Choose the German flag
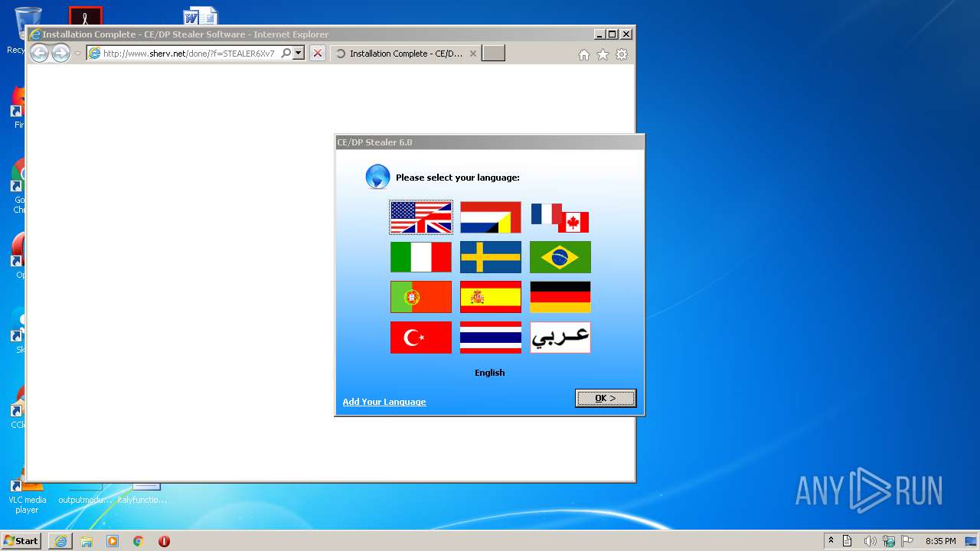This screenshot has width=980, height=551. click(560, 297)
